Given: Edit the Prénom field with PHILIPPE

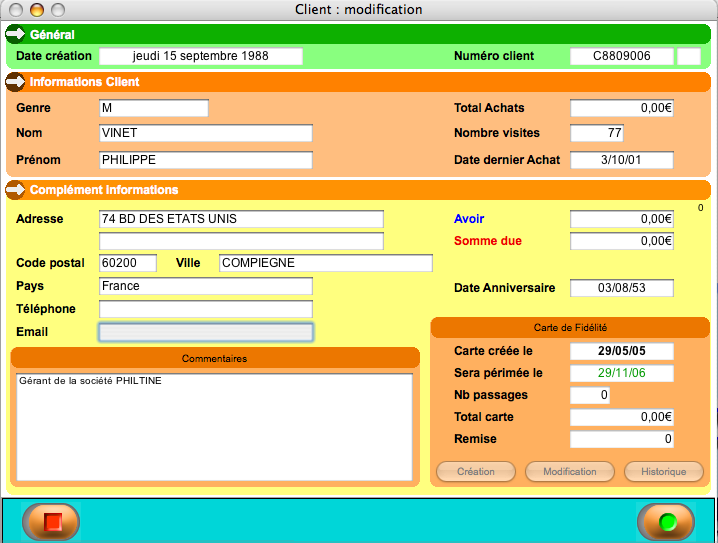Looking at the screenshot, I should [206, 160].
